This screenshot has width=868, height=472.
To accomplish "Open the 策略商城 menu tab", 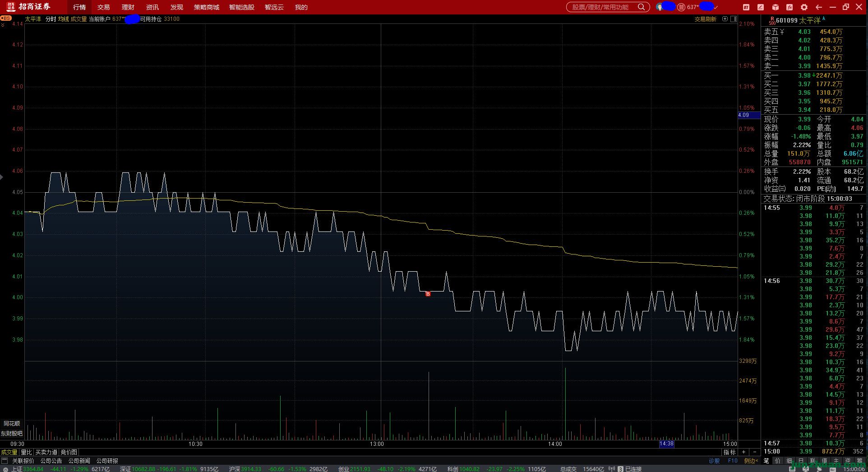I will (207, 7).
